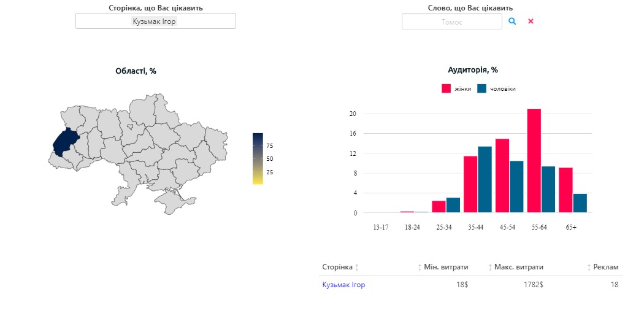Sort by Мін. витрати column arrows
This screenshot has height=313, width=644.
(x=421, y=268)
